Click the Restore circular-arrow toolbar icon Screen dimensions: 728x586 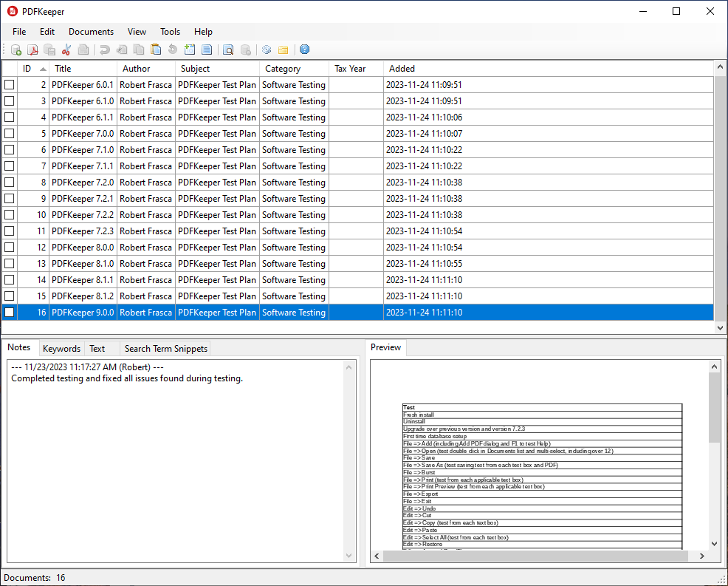173,50
